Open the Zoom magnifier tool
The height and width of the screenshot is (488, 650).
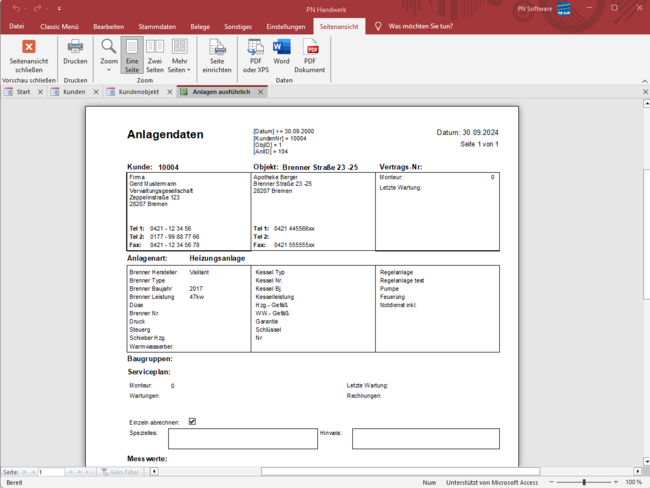(x=109, y=51)
